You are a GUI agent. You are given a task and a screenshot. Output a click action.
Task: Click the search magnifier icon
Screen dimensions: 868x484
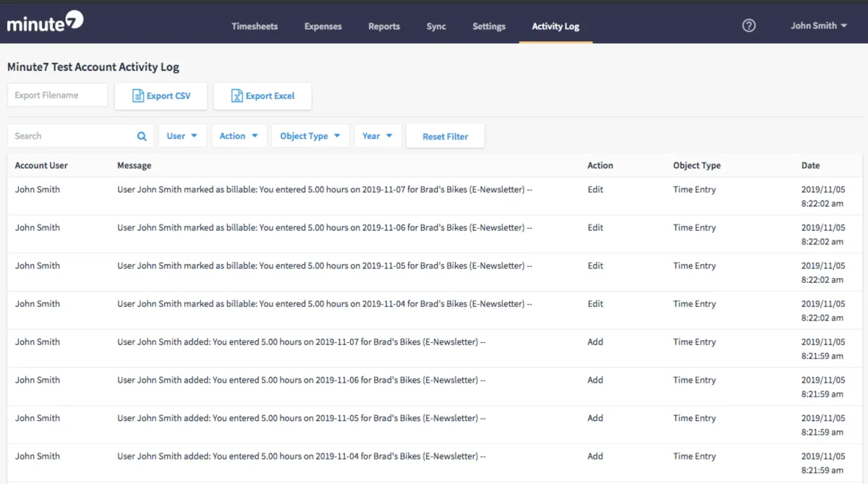point(142,136)
